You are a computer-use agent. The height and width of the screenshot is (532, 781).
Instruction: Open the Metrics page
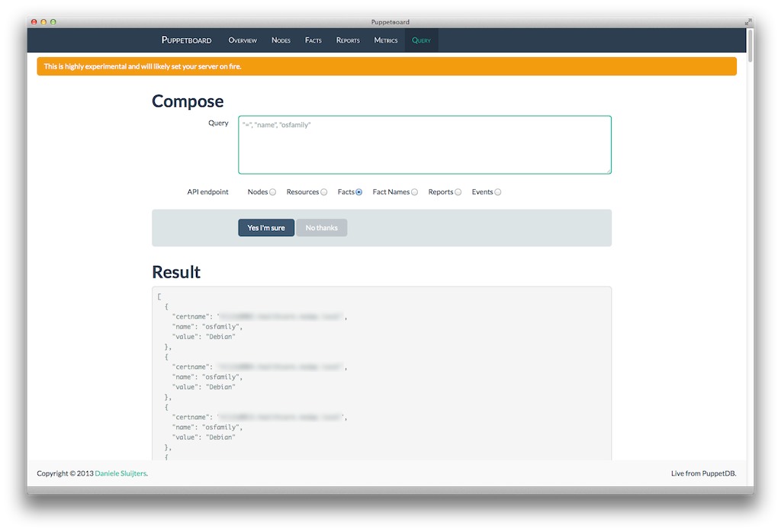tap(385, 40)
